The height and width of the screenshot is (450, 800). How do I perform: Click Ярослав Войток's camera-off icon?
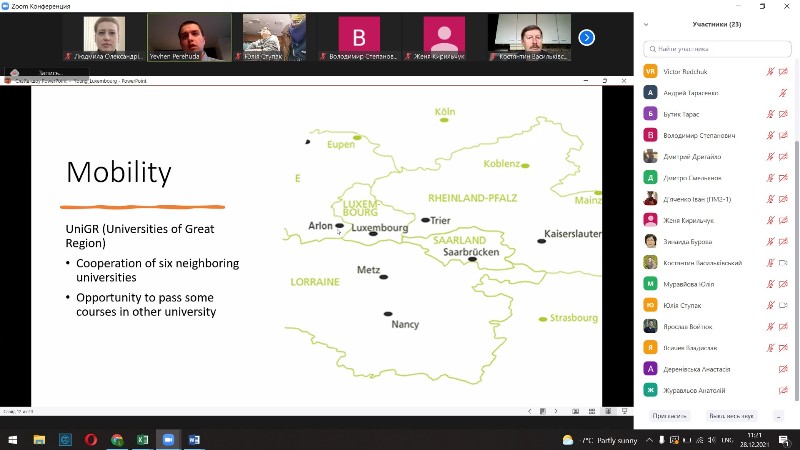pos(783,327)
